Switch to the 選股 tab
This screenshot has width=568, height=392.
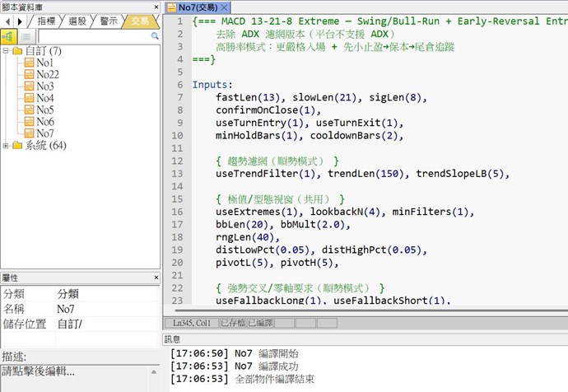click(77, 21)
